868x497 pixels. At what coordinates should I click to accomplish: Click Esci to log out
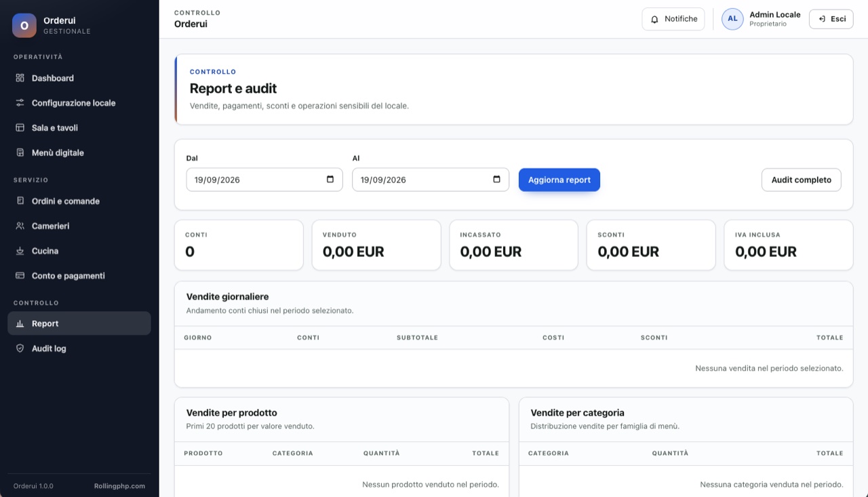[831, 19]
